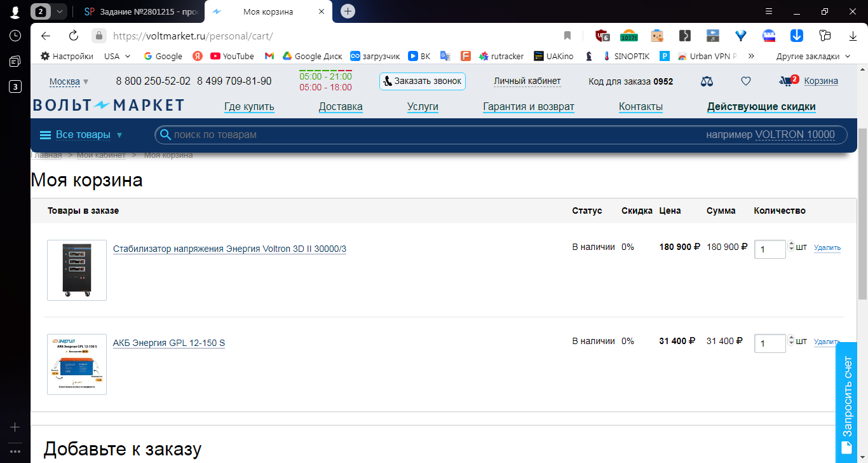The height and width of the screenshot is (463, 868).
Task: Open the chess knight bookmark icon
Action: coord(590,56)
